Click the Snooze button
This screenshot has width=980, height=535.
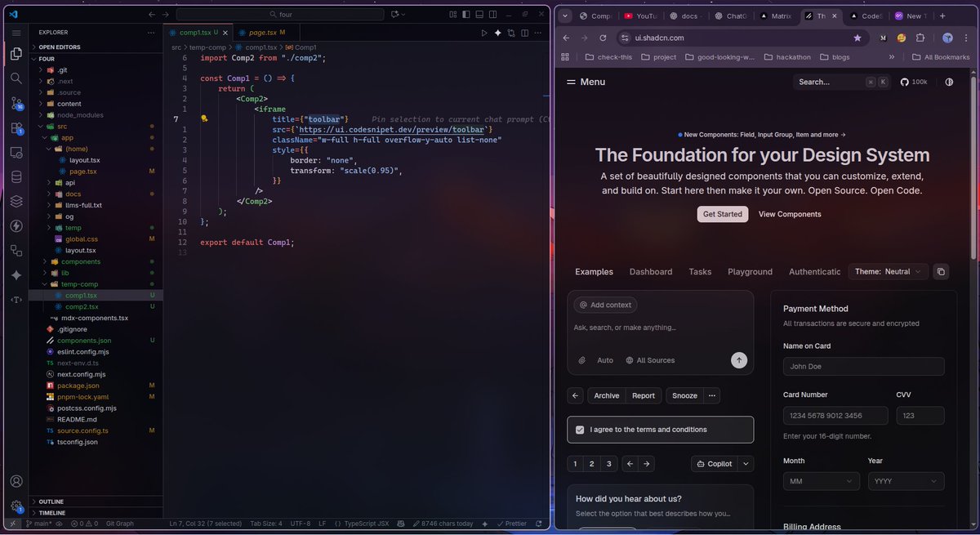684,395
